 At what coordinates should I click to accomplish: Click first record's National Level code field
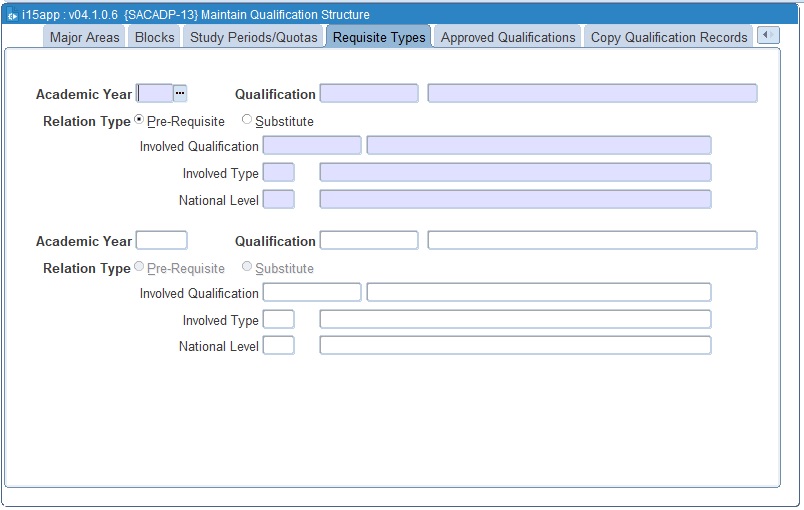[x=278, y=199]
